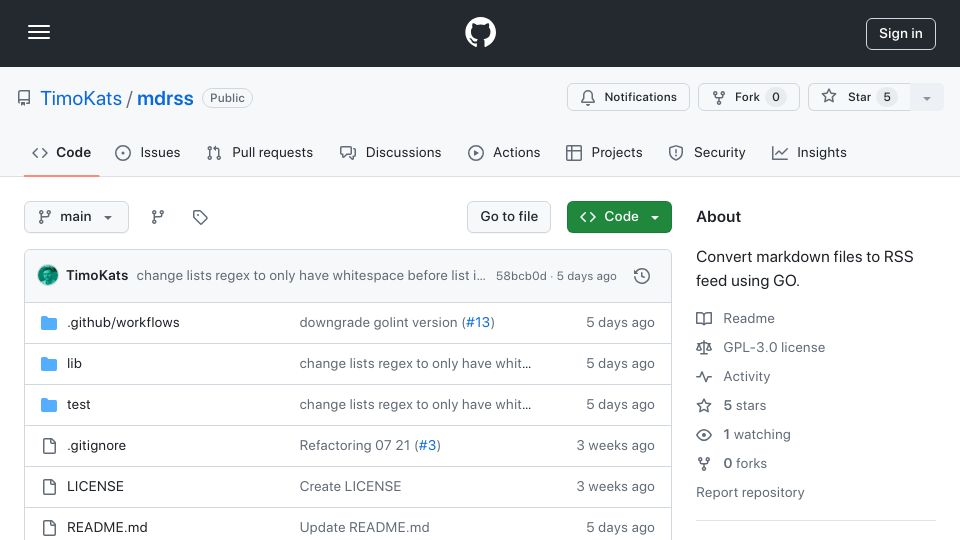Open pull request #3 link
This screenshot has width=960, height=540.
coord(427,446)
